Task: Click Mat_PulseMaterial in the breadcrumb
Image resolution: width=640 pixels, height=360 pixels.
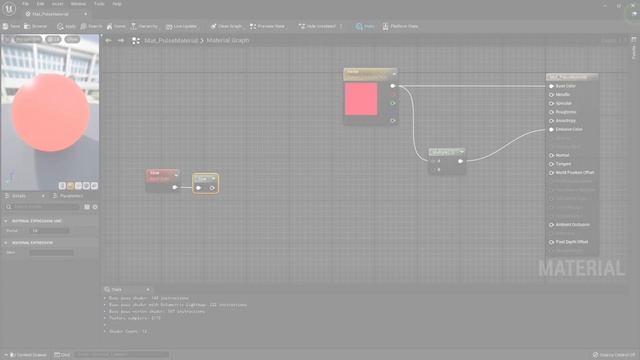Action: coord(171,40)
